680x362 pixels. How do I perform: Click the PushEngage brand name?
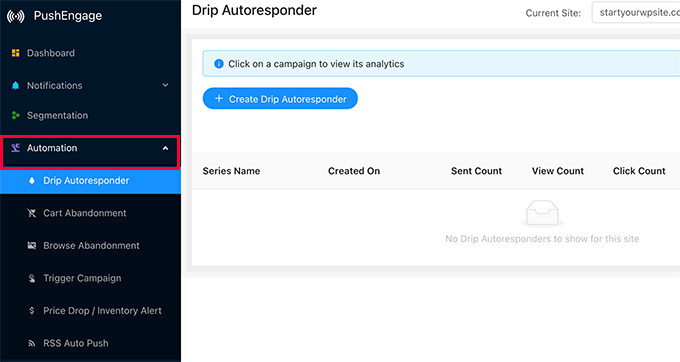point(68,16)
